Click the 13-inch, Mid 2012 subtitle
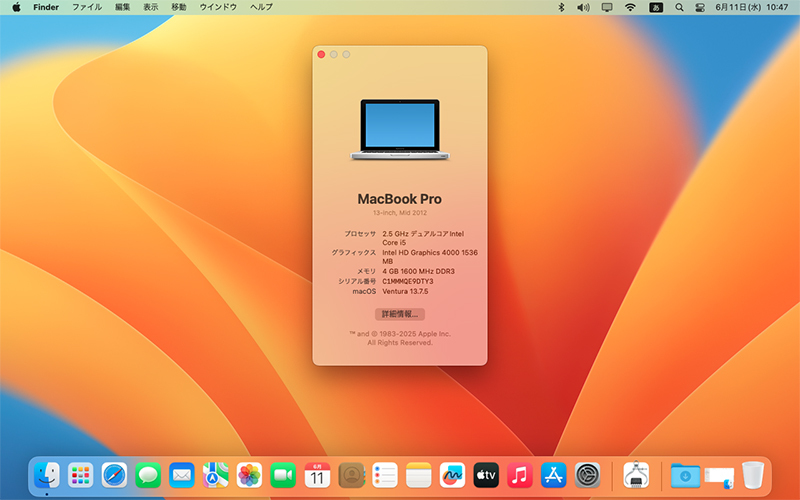The width and height of the screenshot is (800, 500). pyautogui.click(x=399, y=213)
